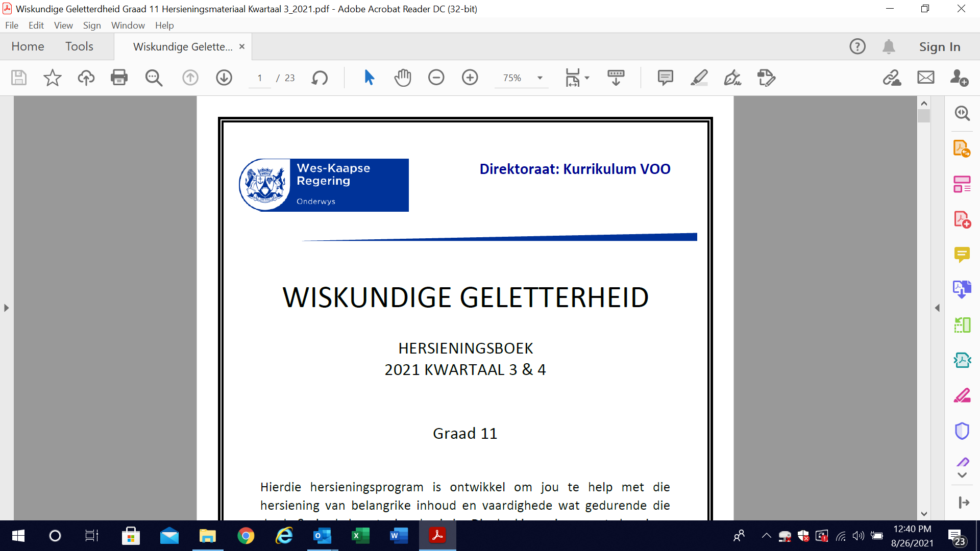
Task: Save the file using the floppy disk icon
Action: pos(19,78)
